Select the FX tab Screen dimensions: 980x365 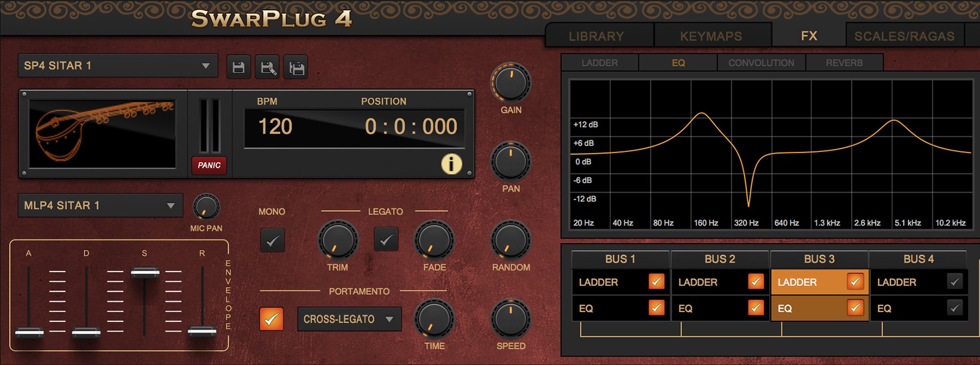809,36
